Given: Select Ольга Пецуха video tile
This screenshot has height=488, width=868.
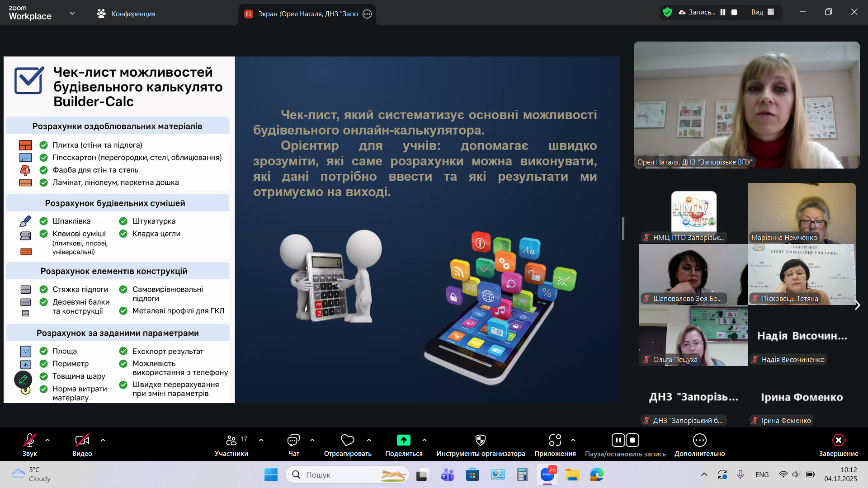Looking at the screenshot, I should coord(693,336).
